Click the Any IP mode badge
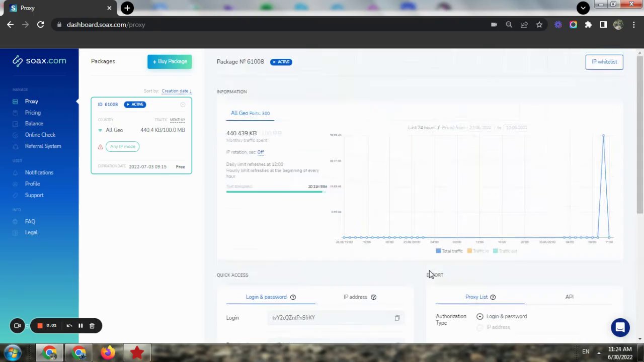This screenshot has width=644, height=362. pos(122,146)
